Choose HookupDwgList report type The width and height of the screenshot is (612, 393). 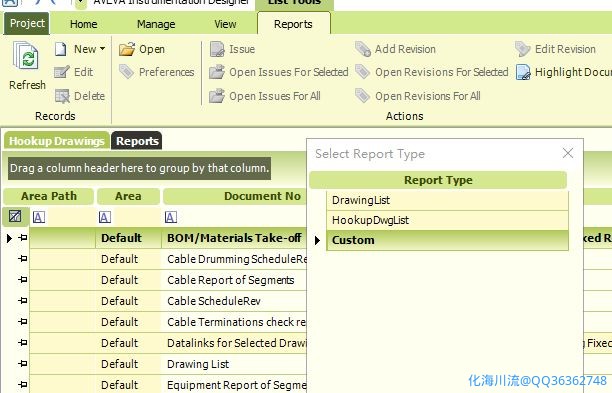pos(447,220)
